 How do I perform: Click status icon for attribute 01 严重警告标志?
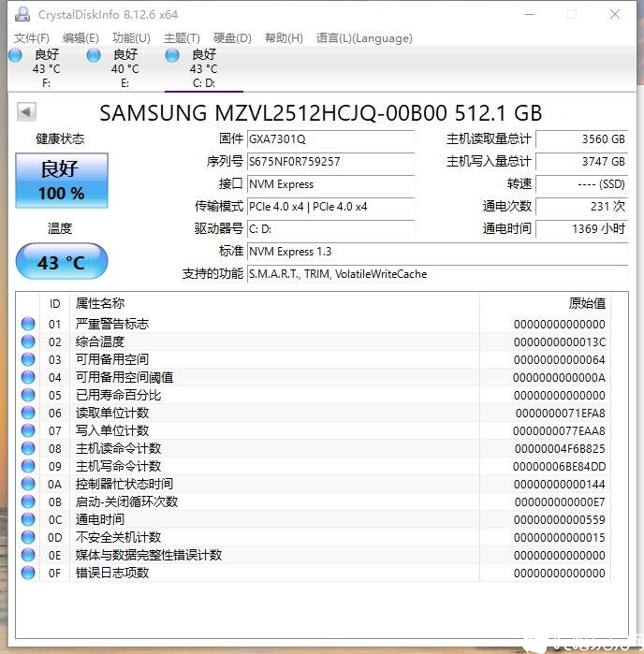coord(28,324)
